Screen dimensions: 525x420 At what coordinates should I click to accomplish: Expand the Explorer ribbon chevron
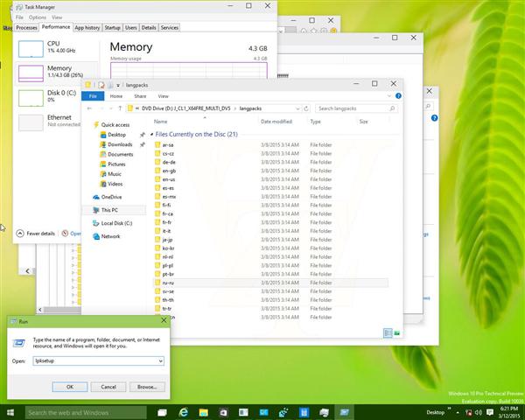(x=390, y=96)
